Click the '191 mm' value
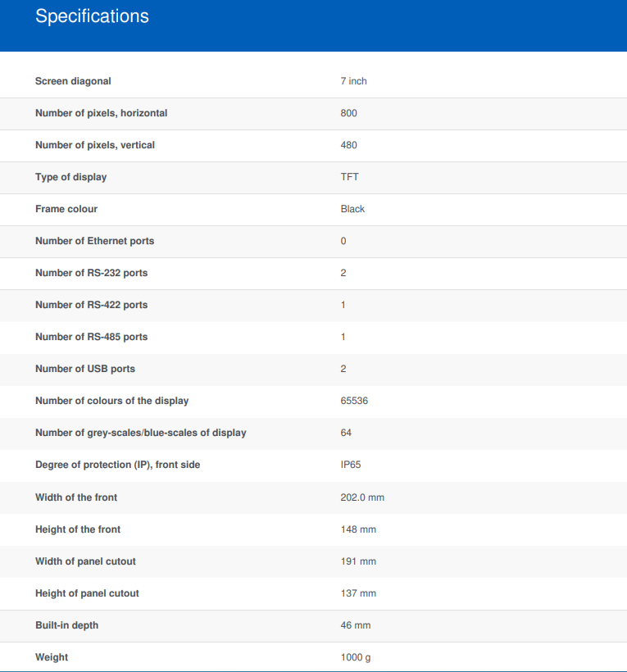 358,561
